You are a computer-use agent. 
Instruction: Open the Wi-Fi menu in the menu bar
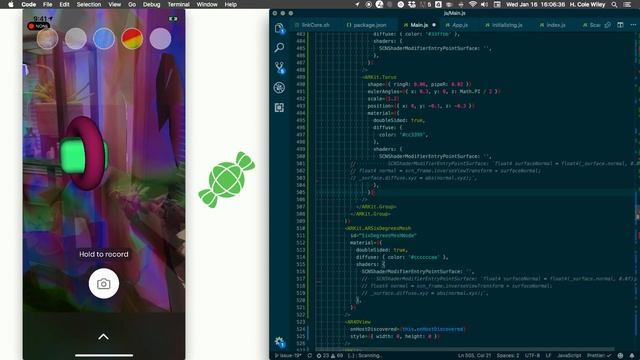(473, 4)
